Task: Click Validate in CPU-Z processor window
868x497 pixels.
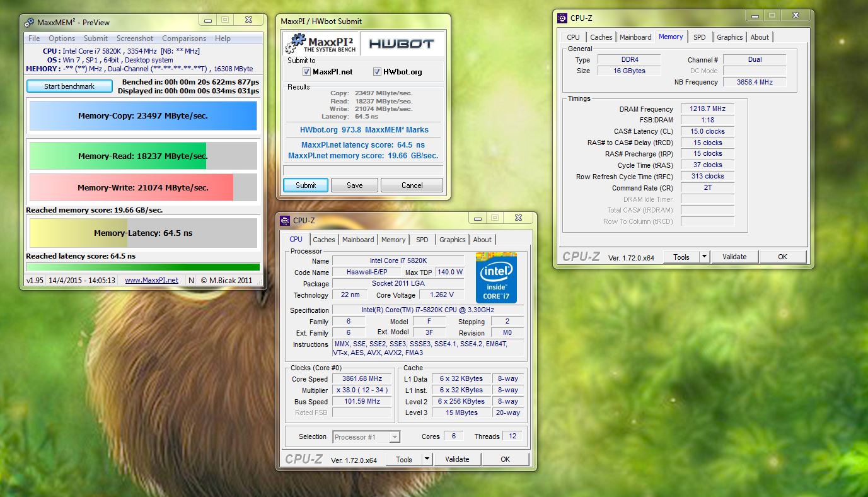Action: coord(457,459)
